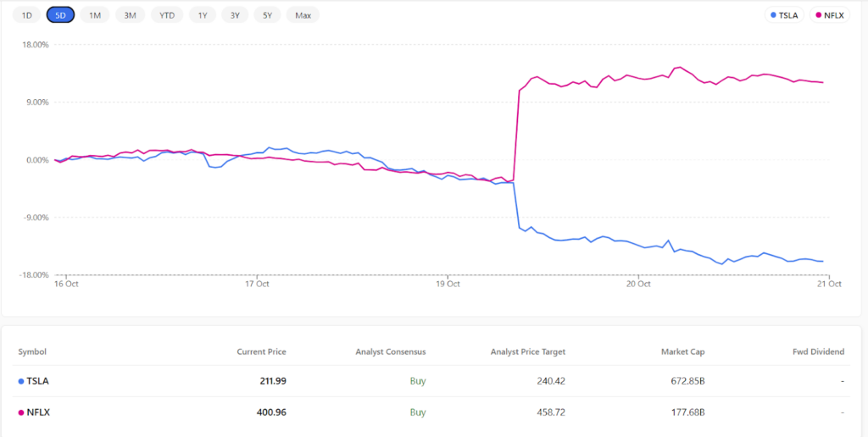
Task: Click NFLX pink color dot in table
Action: [21, 412]
